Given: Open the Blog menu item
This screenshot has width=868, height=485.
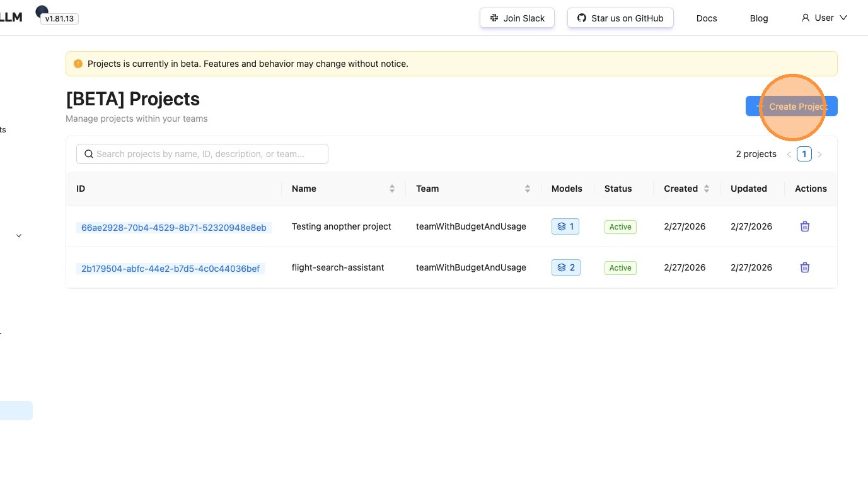Looking at the screenshot, I should pos(758,18).
